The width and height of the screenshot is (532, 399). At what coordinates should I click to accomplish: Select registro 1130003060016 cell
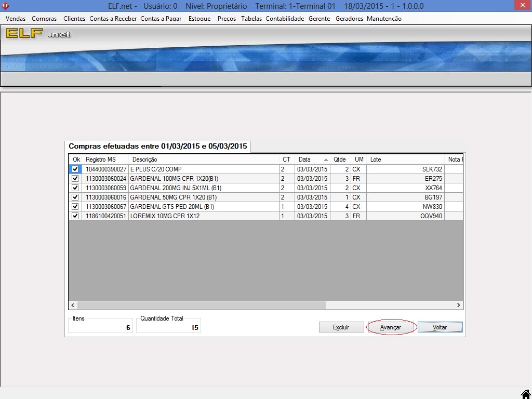point(105,197)
